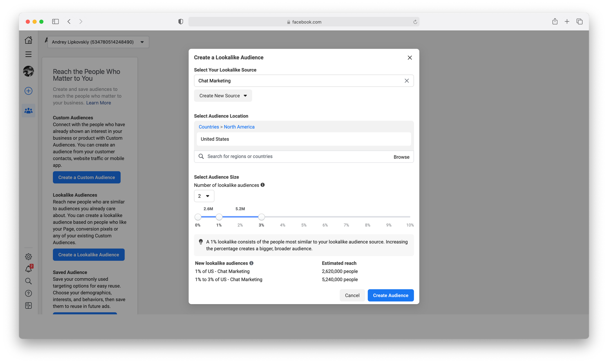
Task: Expand the account selector dropdown
Action: tap(142, 42)
